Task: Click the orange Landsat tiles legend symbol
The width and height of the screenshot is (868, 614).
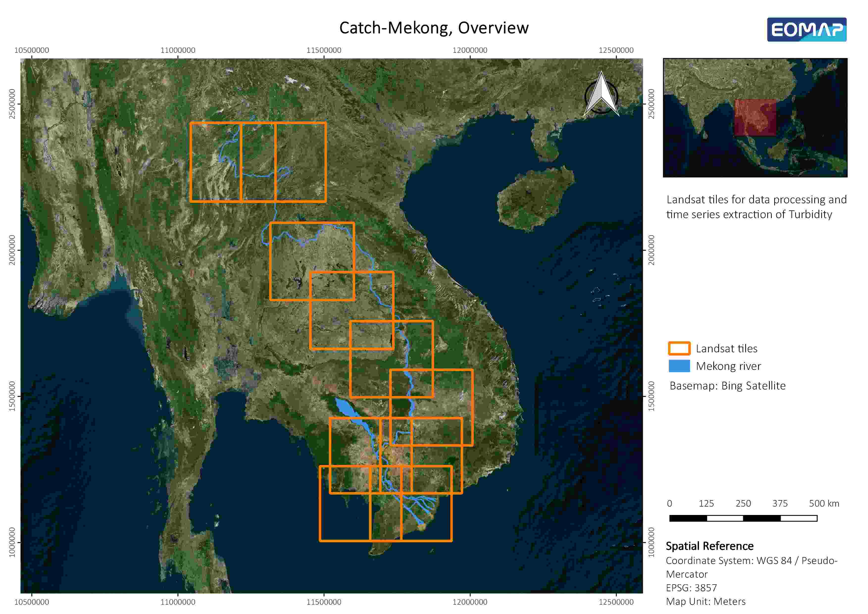Action: tap(679, 348)
